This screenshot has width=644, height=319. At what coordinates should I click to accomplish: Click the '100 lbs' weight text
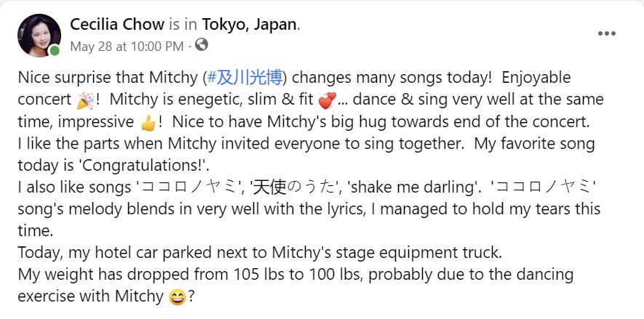333,274
